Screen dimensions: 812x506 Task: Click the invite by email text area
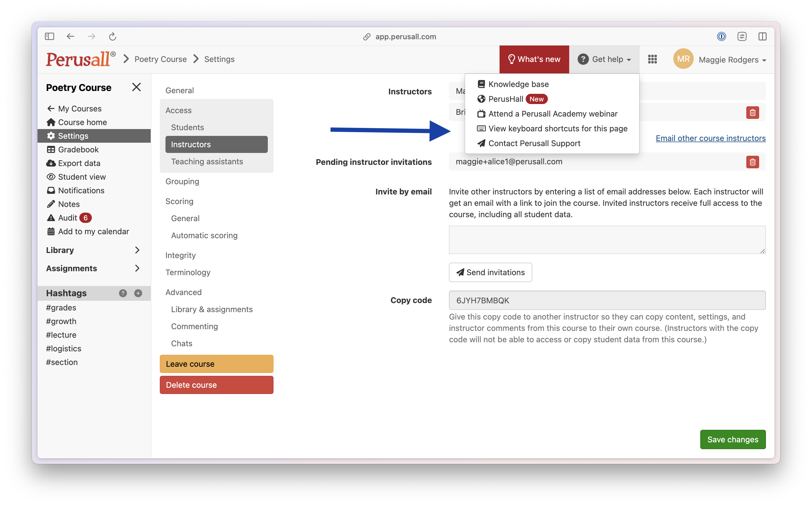point(607,240)
